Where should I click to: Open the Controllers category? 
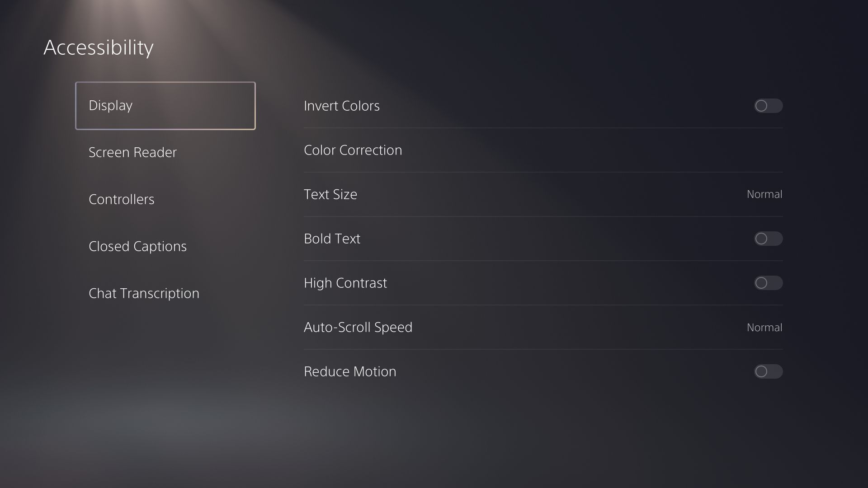click(122, 200)
